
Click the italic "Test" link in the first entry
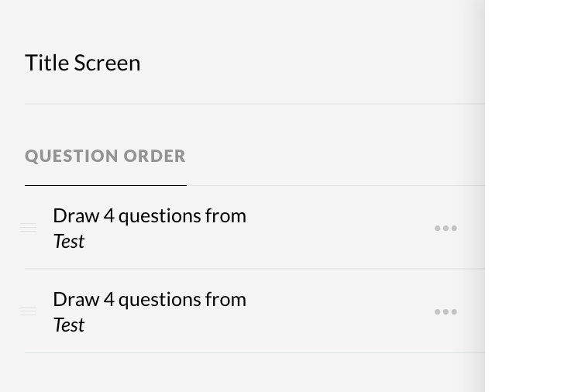pyautogui.click(x=68, y=242)
